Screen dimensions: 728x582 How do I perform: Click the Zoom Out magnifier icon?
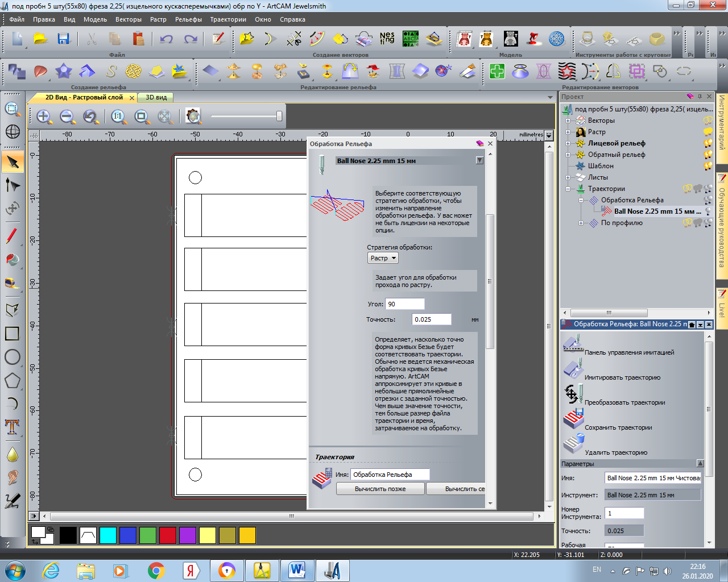pyautogui.click(x=68, y=117)
